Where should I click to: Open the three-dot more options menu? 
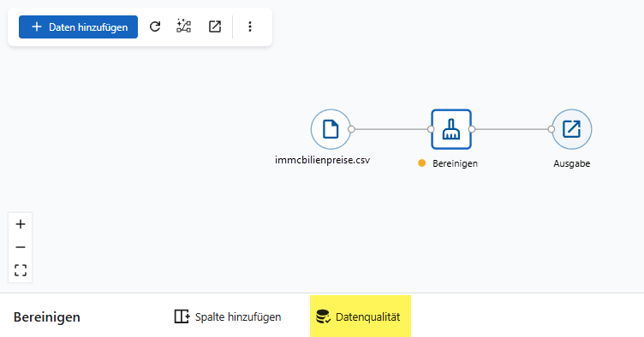[x=250, y=27]
